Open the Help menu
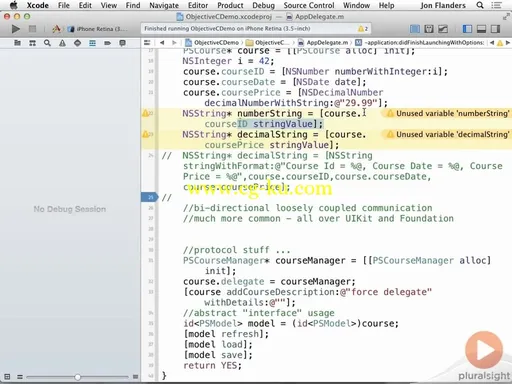The width and height of the screenshot is (512, 384). [386, 5]
